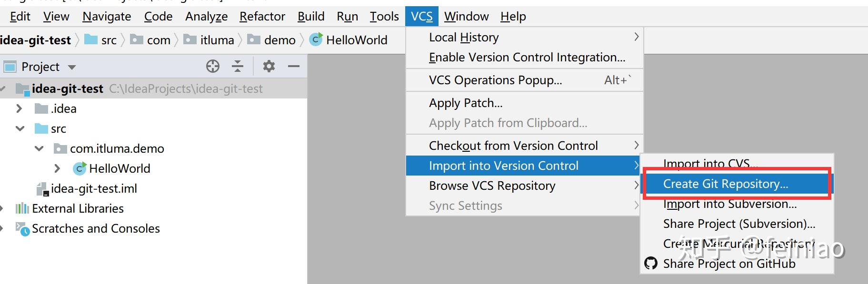Click the External Libraries icon
This screenshot has height=284, width=868.
[x=22, y=208]
